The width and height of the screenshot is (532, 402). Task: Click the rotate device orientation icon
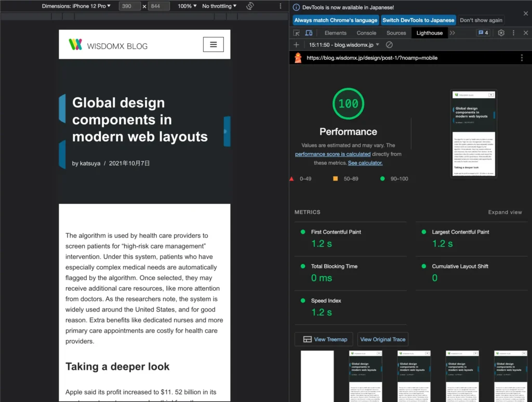(250, 6)
